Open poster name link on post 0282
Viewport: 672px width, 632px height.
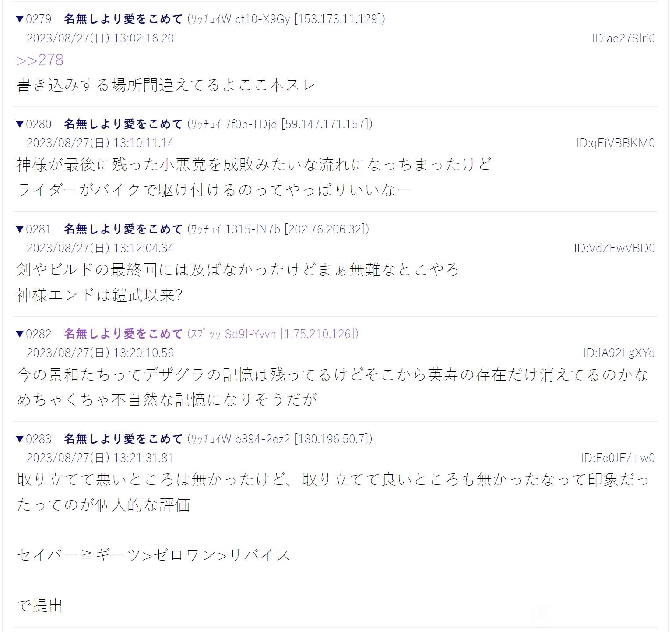tap(123, 334)
